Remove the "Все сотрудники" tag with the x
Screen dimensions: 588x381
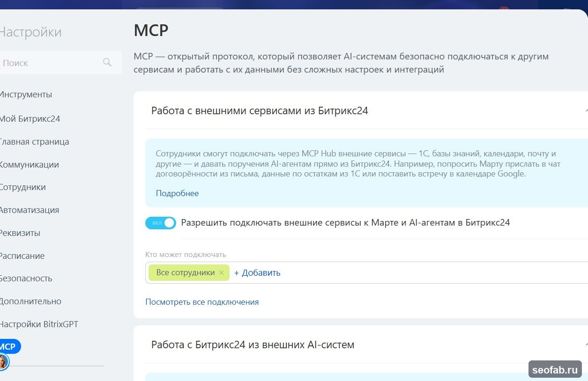click(222, 273)
